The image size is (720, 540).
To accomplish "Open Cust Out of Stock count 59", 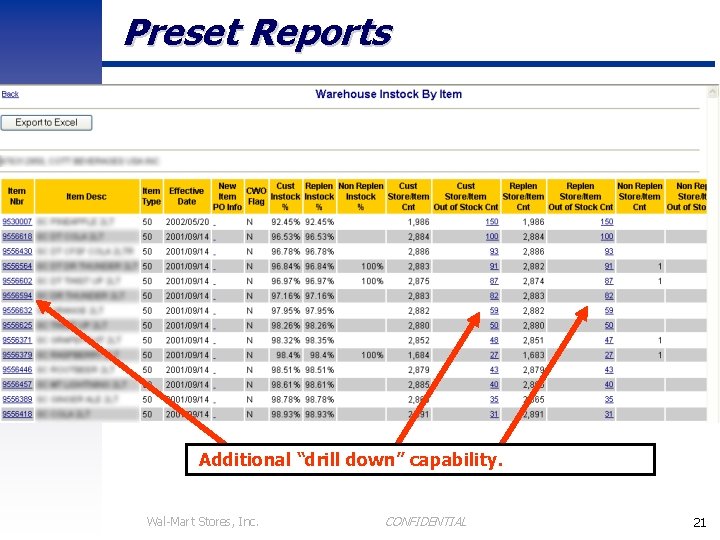I will tap(494, 311).
